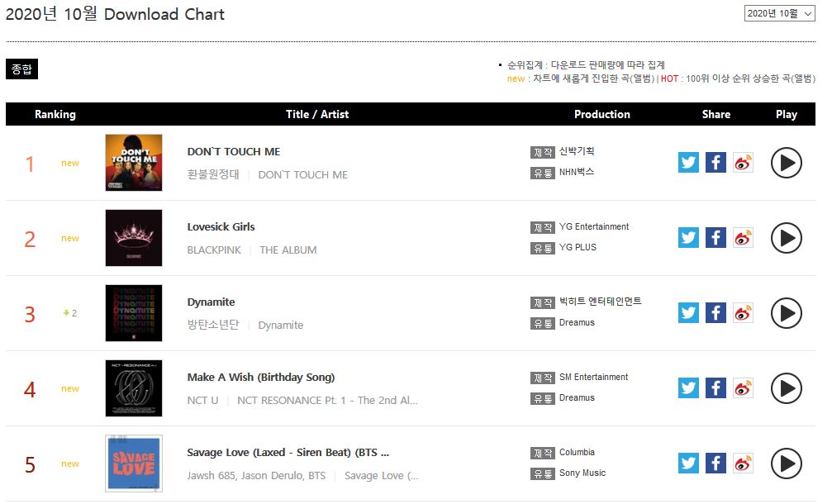The image size is (832, 504).
Task: Share Savage Love on Twitter
Action: [688, 463]
